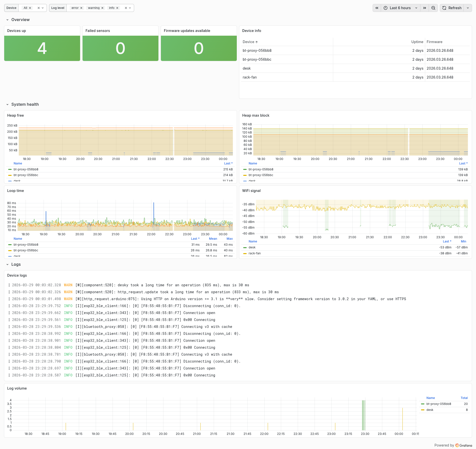
Task: Click the clock icon in the time picker
Action: tap(385, 8)
